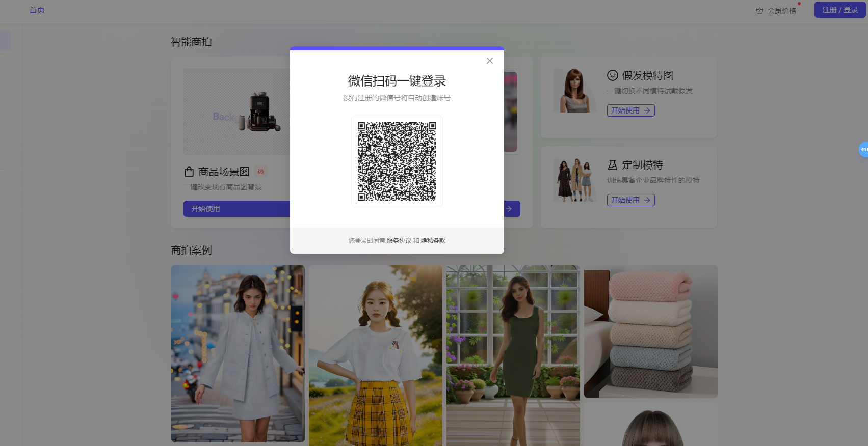This screenshot has width=868, height=446.
Task: Click the 假发模特图 title text
Action: click(648, 75)
